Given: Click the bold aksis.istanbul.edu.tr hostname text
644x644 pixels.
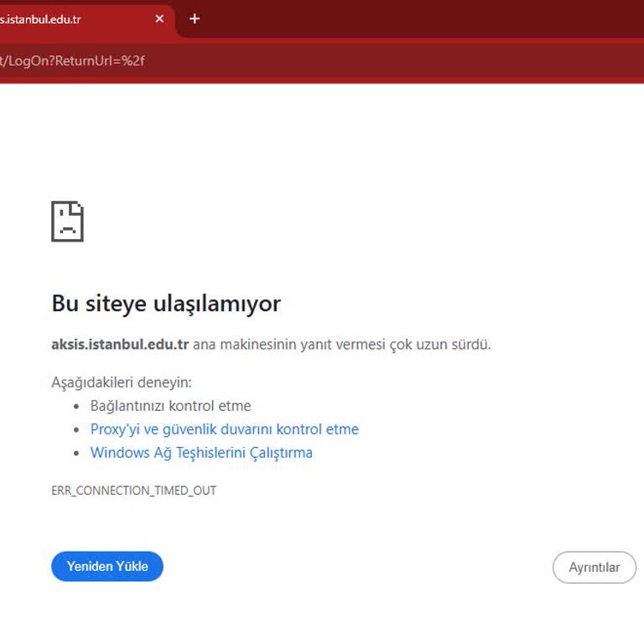Looking at the screenshot, I should pos(120,344).
